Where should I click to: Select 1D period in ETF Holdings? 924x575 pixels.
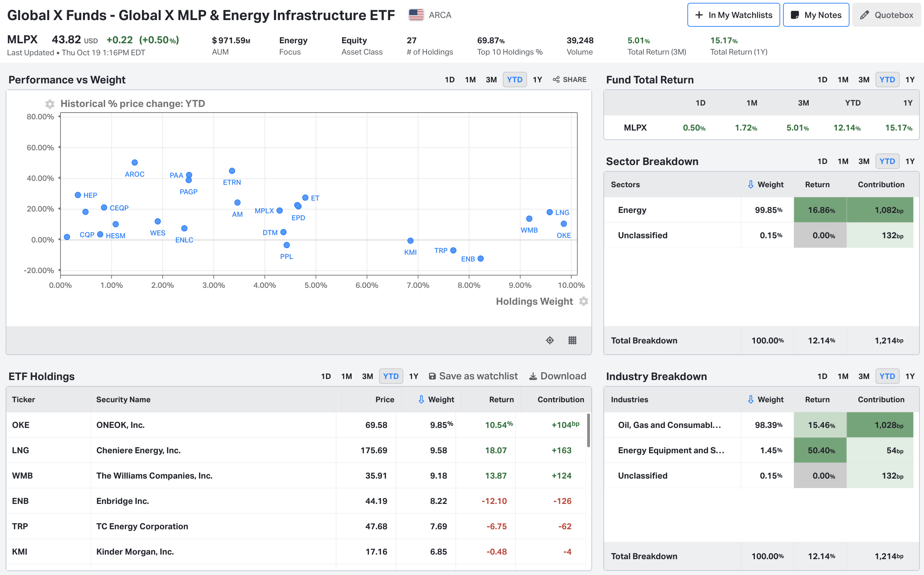pos(326,376)
